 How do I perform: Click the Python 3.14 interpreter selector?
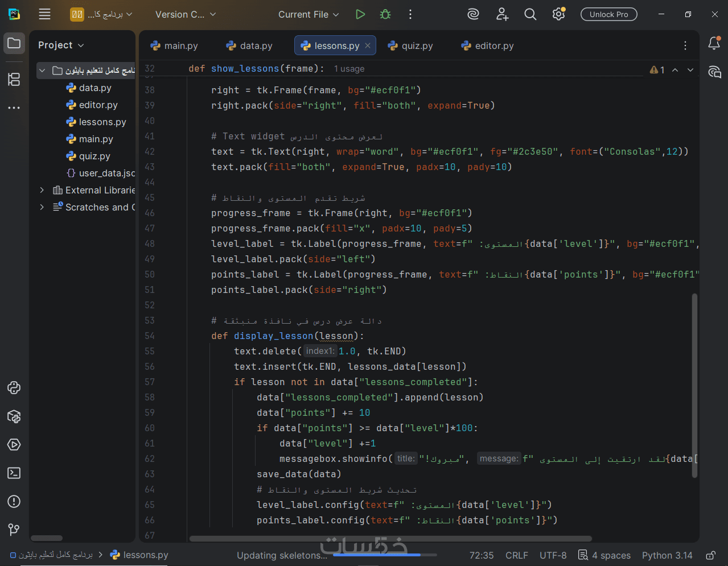[x=667, y=555]
